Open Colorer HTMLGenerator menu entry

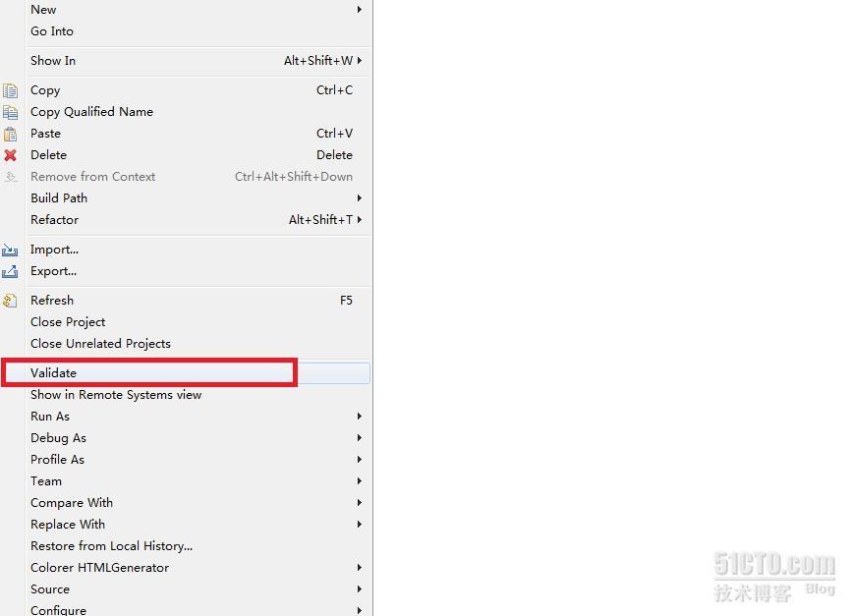click(186, 568)
